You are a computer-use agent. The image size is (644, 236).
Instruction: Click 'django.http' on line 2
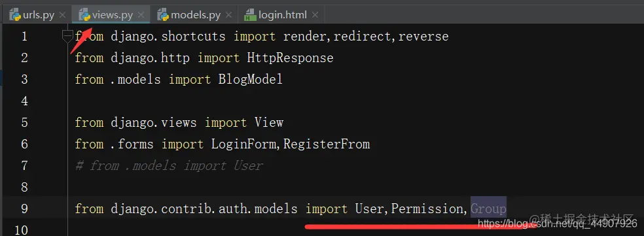(150, 58)
